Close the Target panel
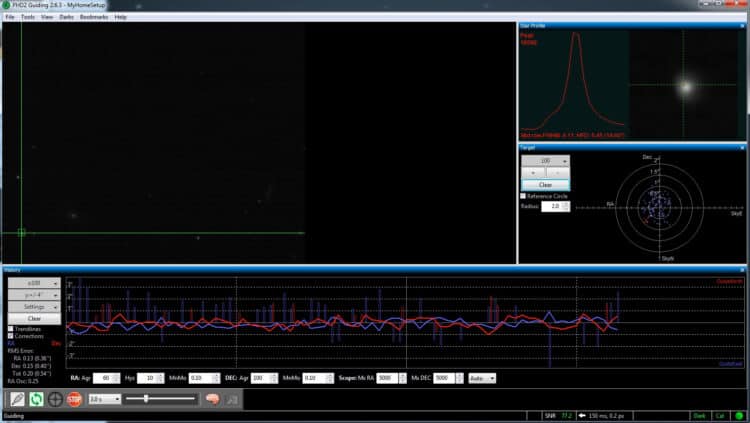Screen dimensions: 750x423 (x=742, y=148)
